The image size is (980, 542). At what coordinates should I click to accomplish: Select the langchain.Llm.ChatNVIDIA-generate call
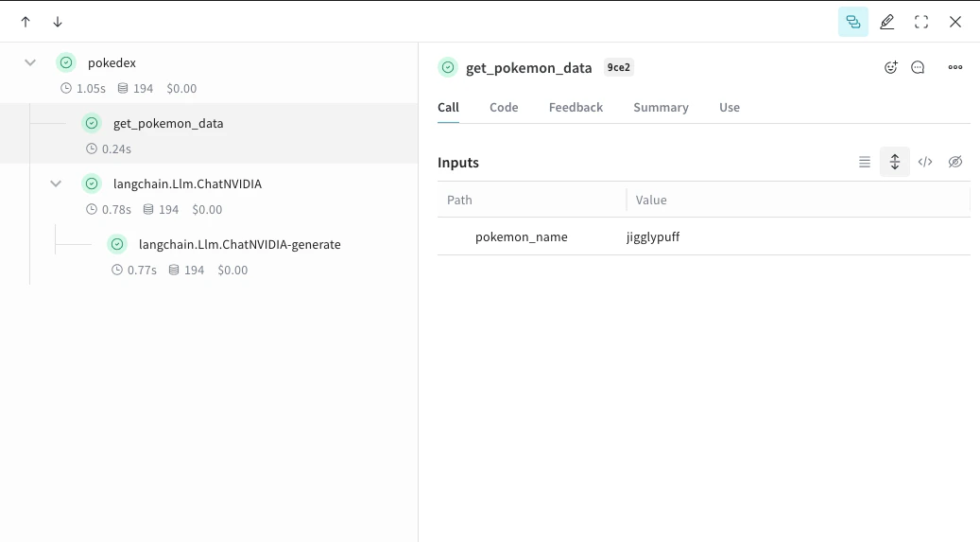click(239, 244)
